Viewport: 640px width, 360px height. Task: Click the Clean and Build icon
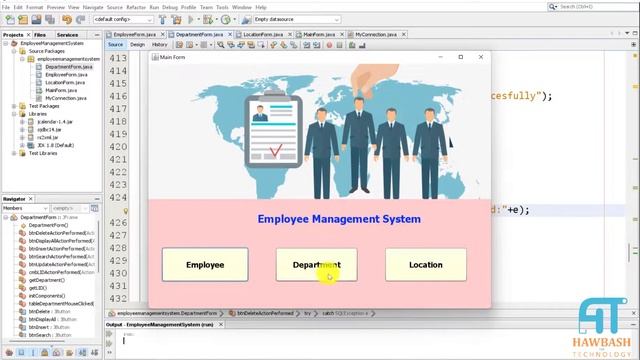tap(176, 19)
